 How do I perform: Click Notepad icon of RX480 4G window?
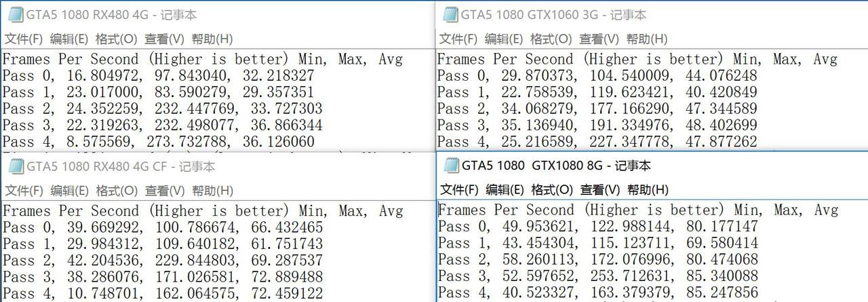coord(15,14)
